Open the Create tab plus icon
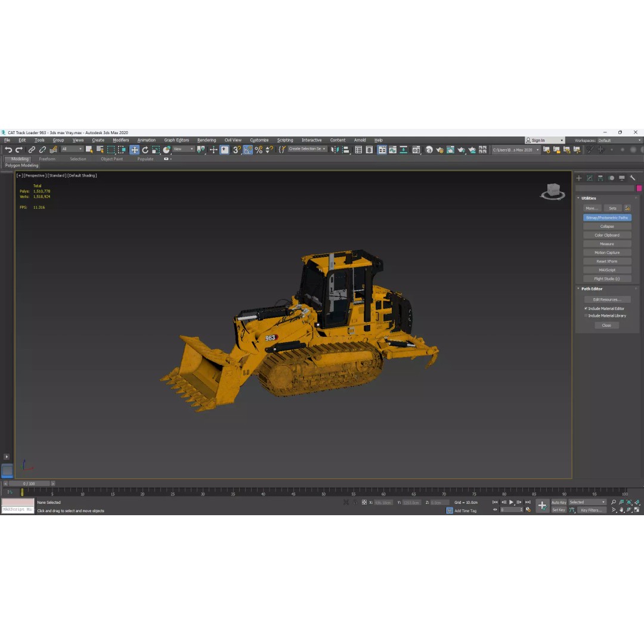Viewport: 644px width, 644px height. point(578,178)
